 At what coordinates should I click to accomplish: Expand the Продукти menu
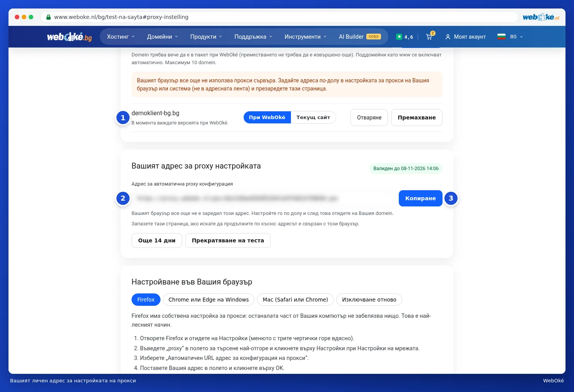coord(206,37)
